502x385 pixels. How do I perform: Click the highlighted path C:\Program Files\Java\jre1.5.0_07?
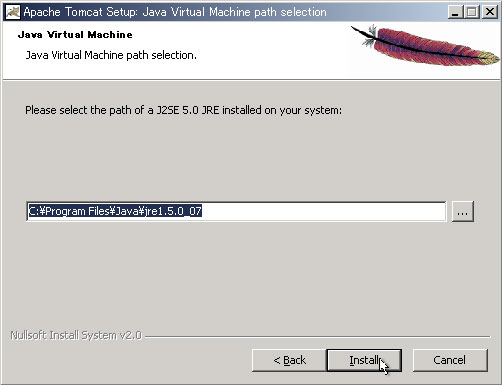115,211
